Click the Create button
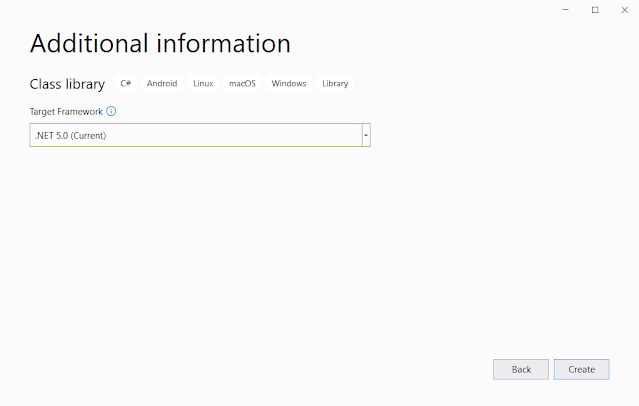Screen dimensions: 639x406 click(x=581, y=369)
